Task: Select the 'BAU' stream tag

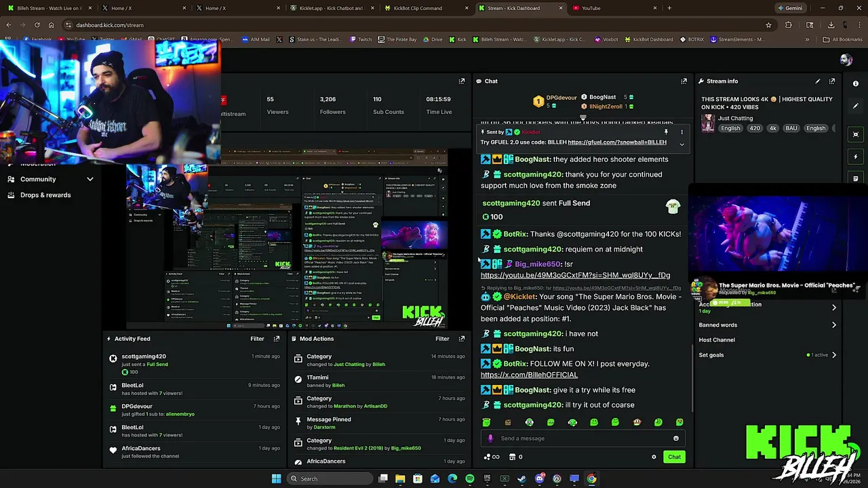Action: (791, 128)
